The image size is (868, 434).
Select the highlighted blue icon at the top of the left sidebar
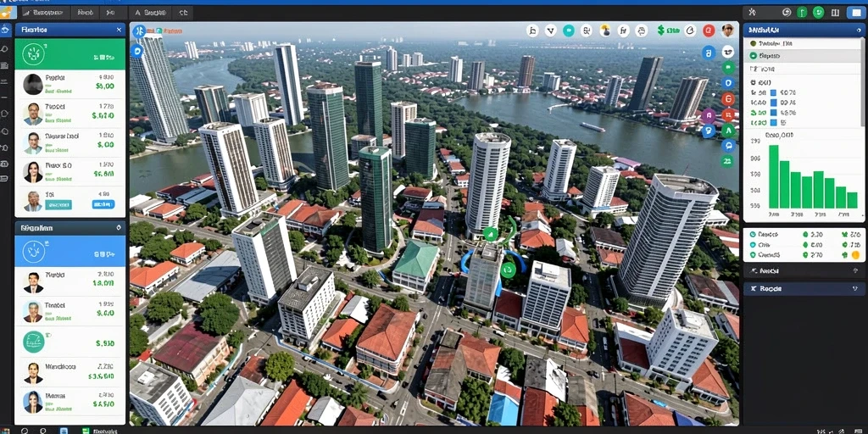coord(6,30)
